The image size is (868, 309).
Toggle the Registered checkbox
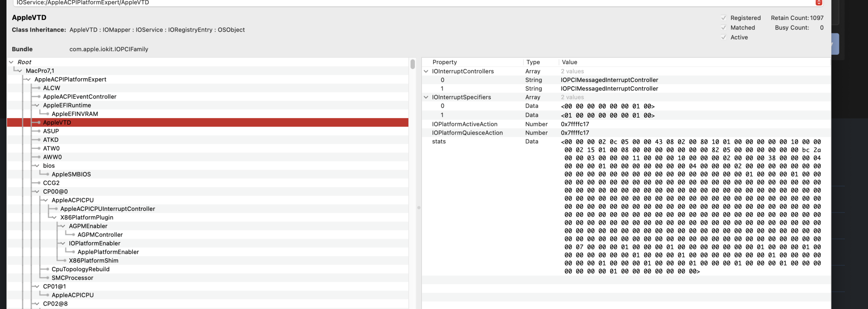[x=723, y=18]
